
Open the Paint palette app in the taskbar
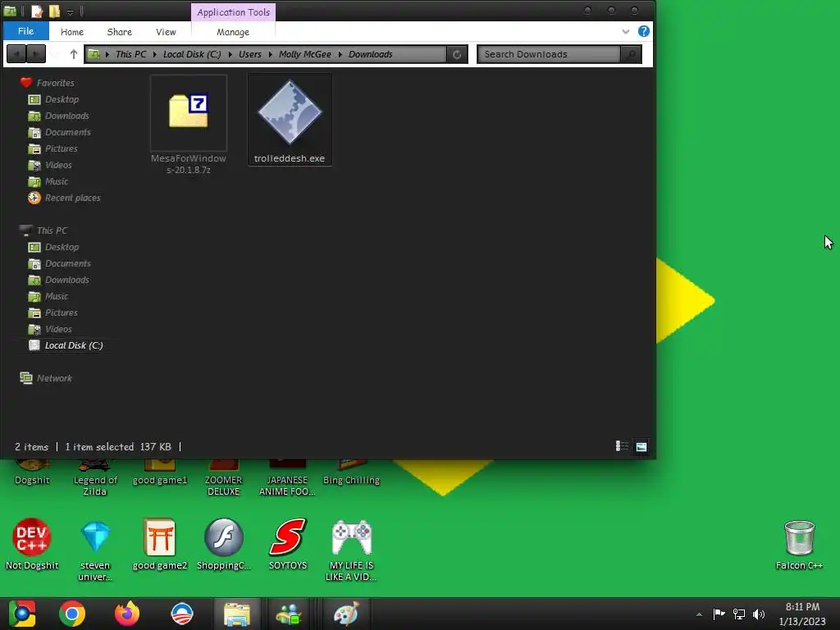(346, 614)
